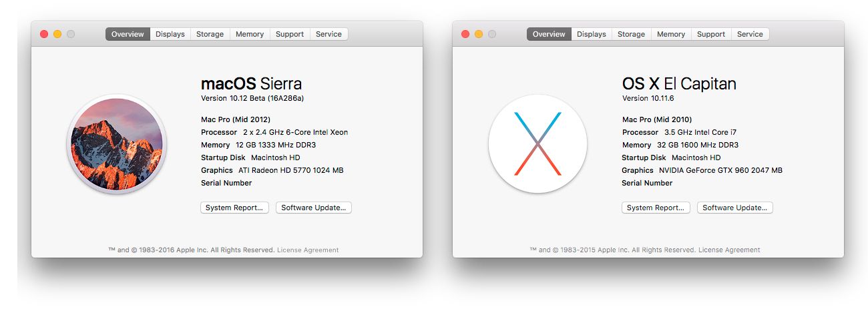
Task: Select the Mac Pro (Mid 2012) text
Action: pyautogui.click(x=236, y=119)
